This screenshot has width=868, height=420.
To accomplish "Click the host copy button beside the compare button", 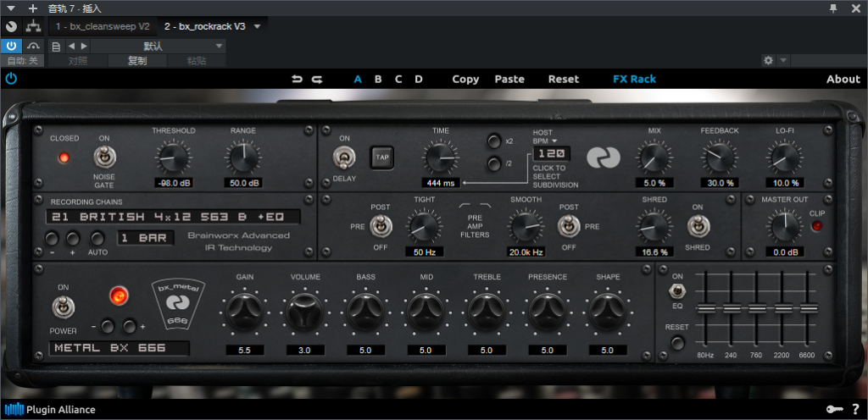I will pyautogui.click(x=138, y=61).
